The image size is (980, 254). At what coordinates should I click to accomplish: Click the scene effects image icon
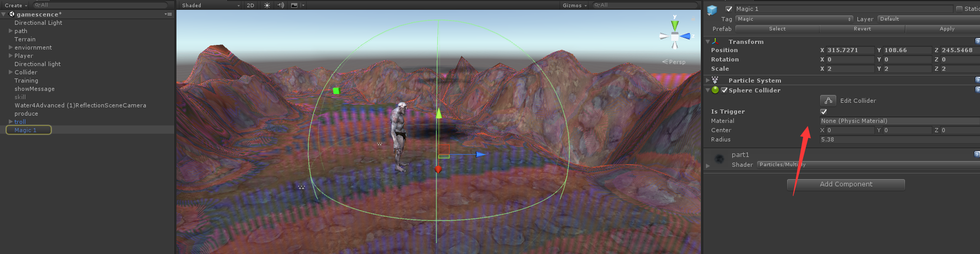click(294, 5)
